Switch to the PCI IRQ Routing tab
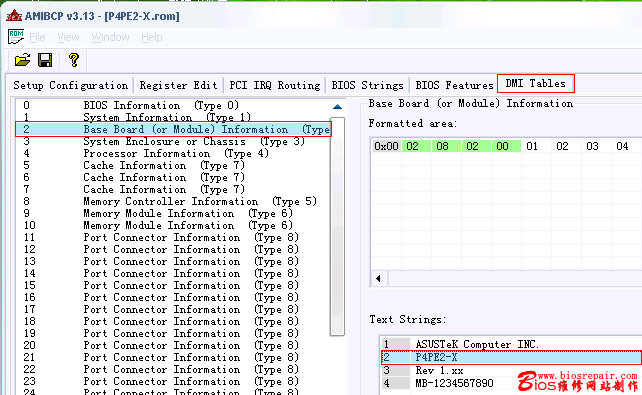The image size is (642, 395). pos(275,85)
